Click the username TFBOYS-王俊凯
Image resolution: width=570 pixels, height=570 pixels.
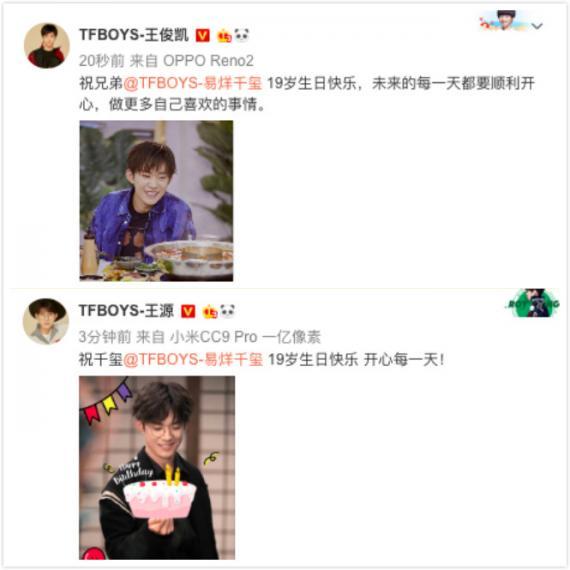point(134,35)
